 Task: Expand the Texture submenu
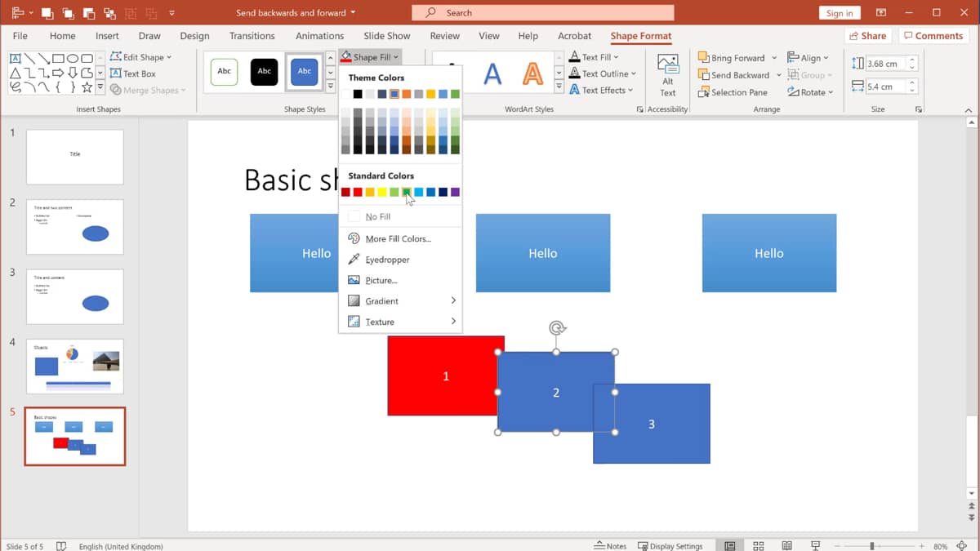[x=400, y=322]
